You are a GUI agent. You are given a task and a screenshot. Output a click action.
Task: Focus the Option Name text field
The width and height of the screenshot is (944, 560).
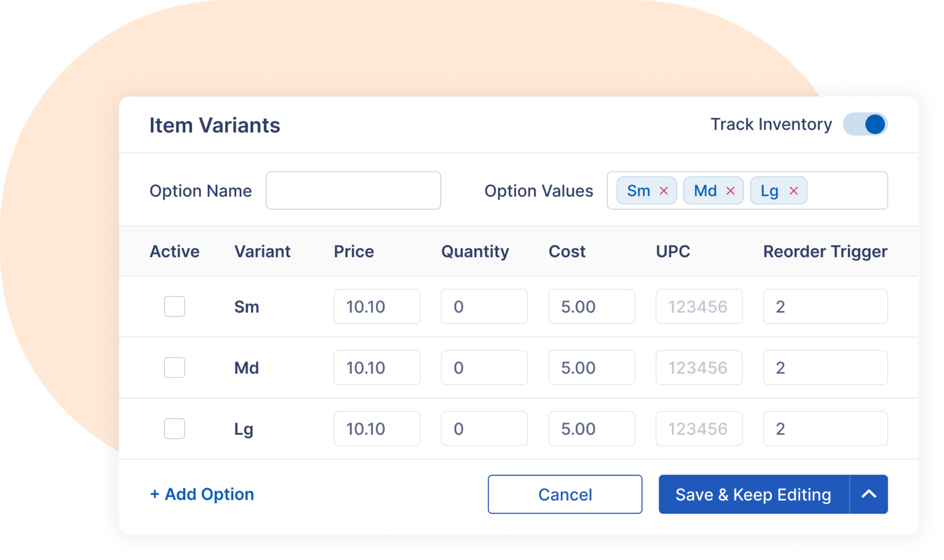pyautogui.click(x=353, y=190)
